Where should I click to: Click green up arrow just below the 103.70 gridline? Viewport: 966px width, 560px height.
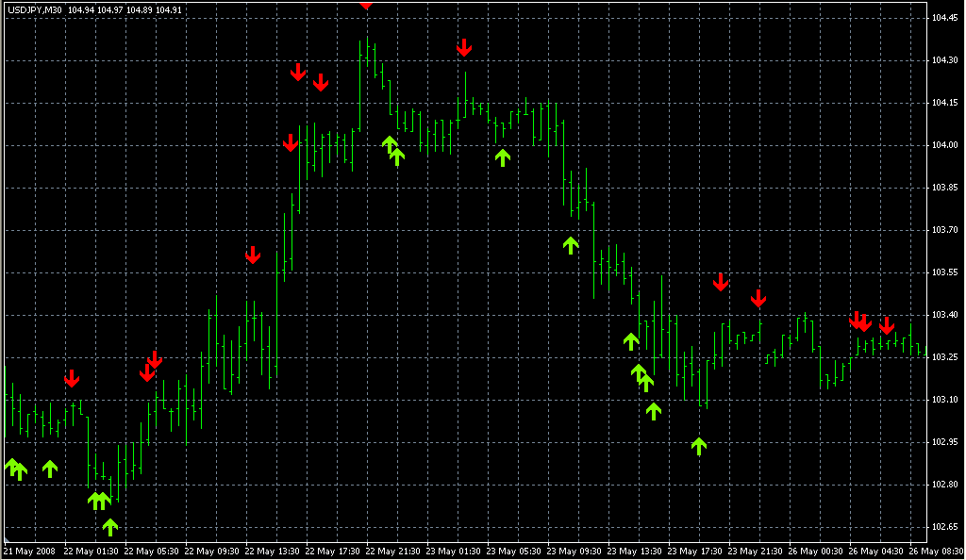click(x=571, y=245)
